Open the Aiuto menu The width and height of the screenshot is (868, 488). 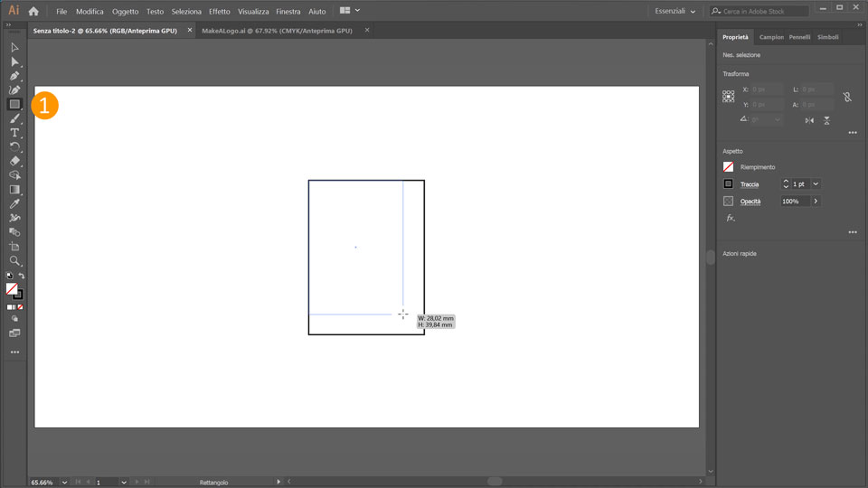[317, 11]
